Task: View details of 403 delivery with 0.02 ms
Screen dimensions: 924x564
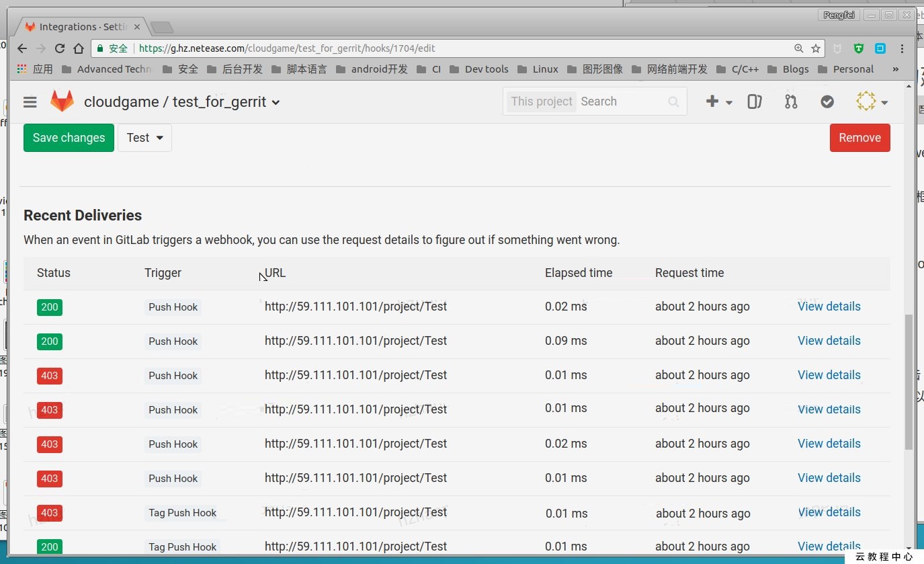Action: click(829, 444)
